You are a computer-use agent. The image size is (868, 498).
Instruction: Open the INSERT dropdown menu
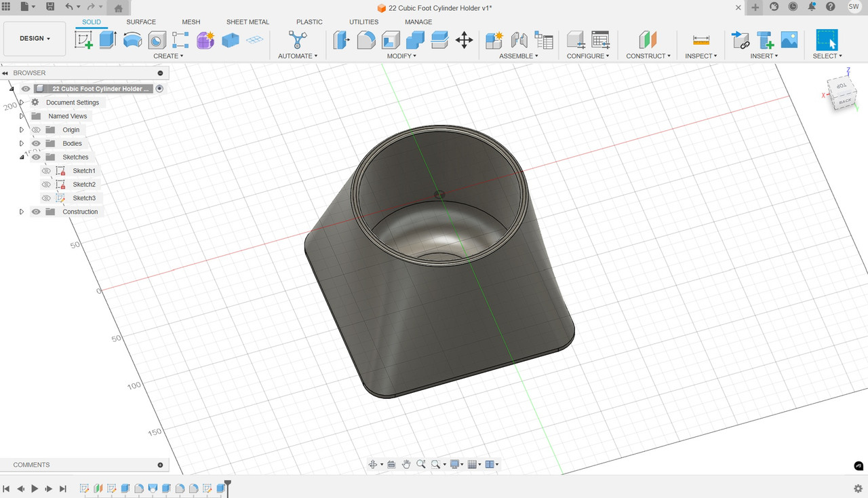click(764, 56)
